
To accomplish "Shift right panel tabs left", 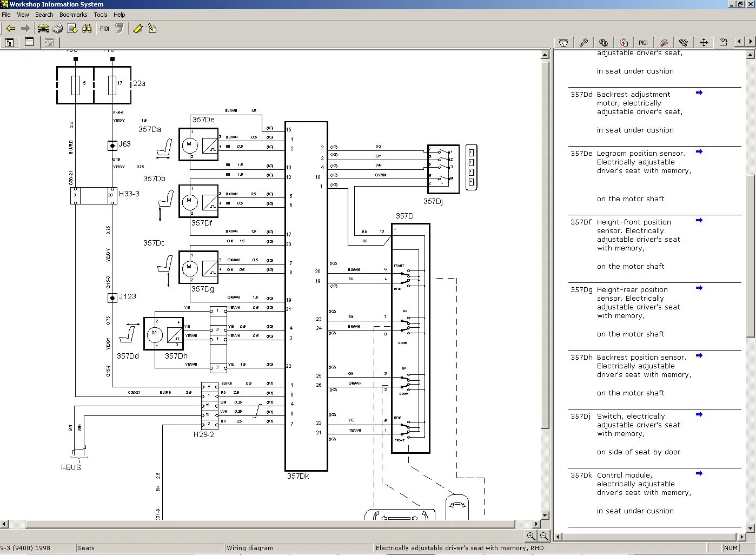I will coord(740,42).
